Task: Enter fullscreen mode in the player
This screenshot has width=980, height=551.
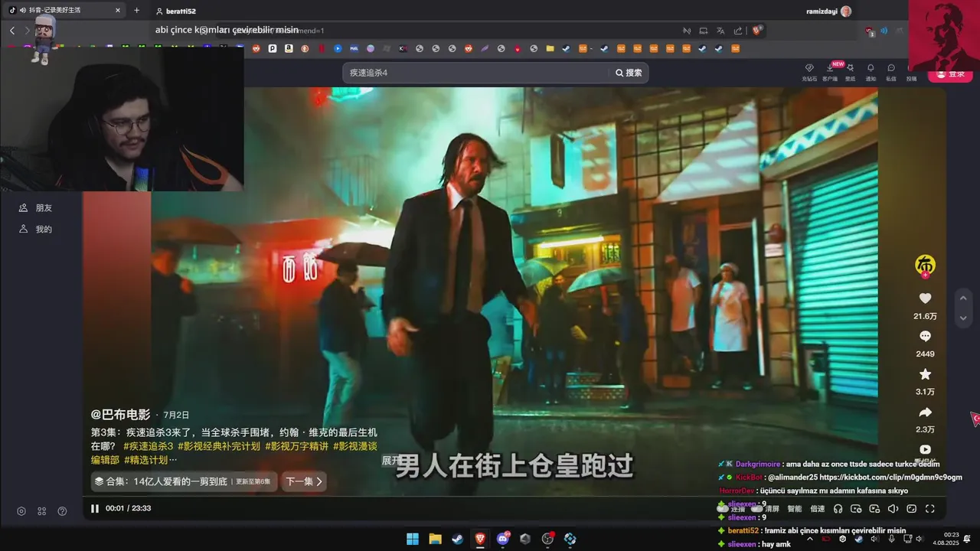Action: (930, 509)
